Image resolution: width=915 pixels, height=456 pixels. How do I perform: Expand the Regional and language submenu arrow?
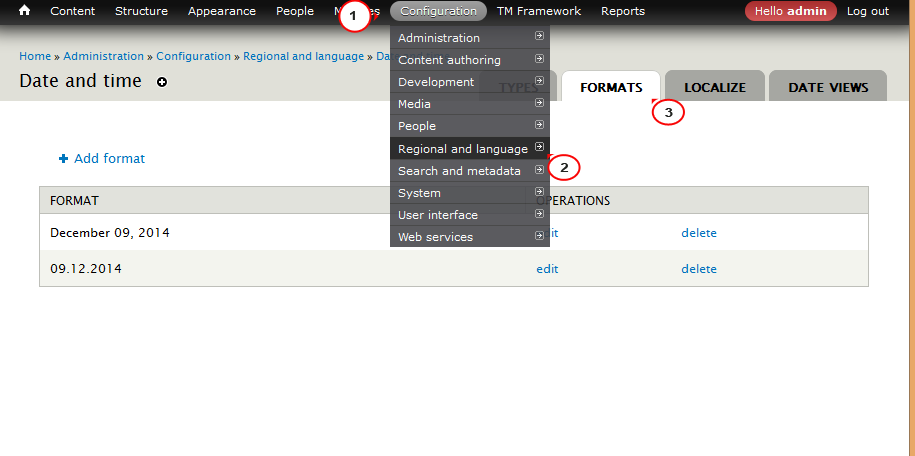[539, 147]
